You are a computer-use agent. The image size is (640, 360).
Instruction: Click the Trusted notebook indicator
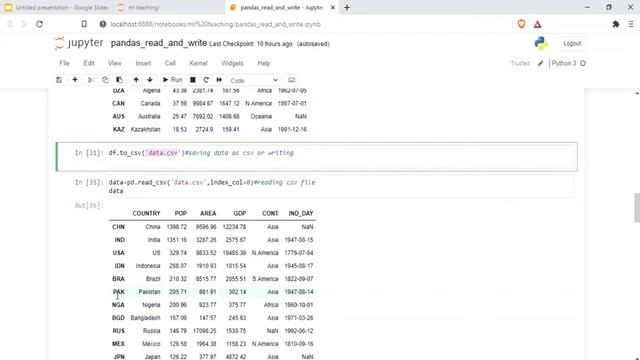(520, 63)
